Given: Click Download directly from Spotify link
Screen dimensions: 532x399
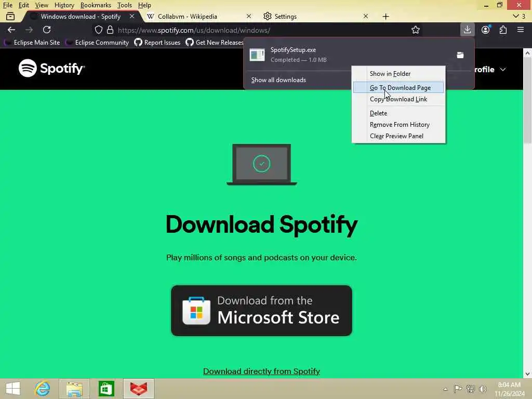Looking at the screenshot, I should click(262, 371).
